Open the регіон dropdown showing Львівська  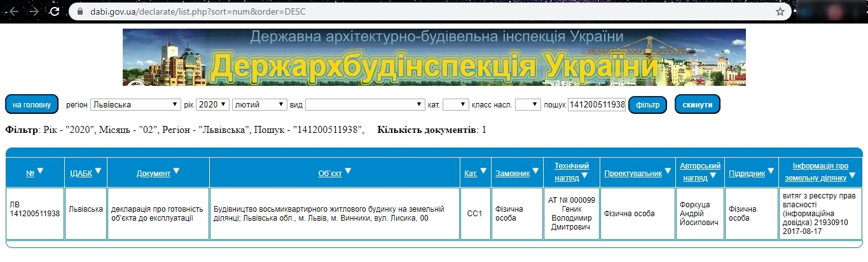[135, 104]
